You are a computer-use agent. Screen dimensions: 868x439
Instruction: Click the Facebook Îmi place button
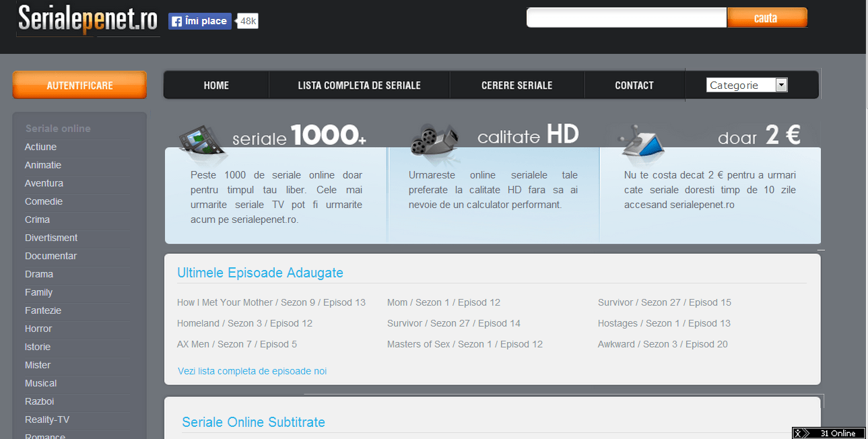point(200,21)
